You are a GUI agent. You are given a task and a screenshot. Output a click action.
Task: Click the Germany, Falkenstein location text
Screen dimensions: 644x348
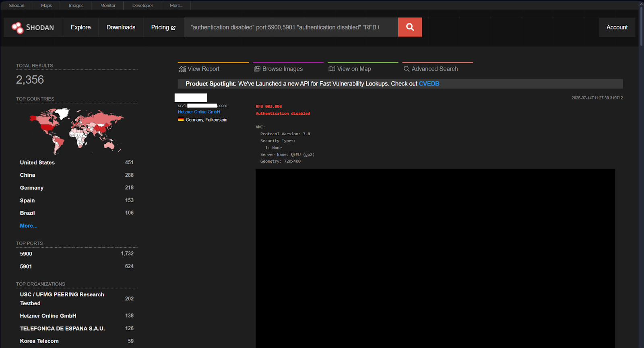(206, 120)
